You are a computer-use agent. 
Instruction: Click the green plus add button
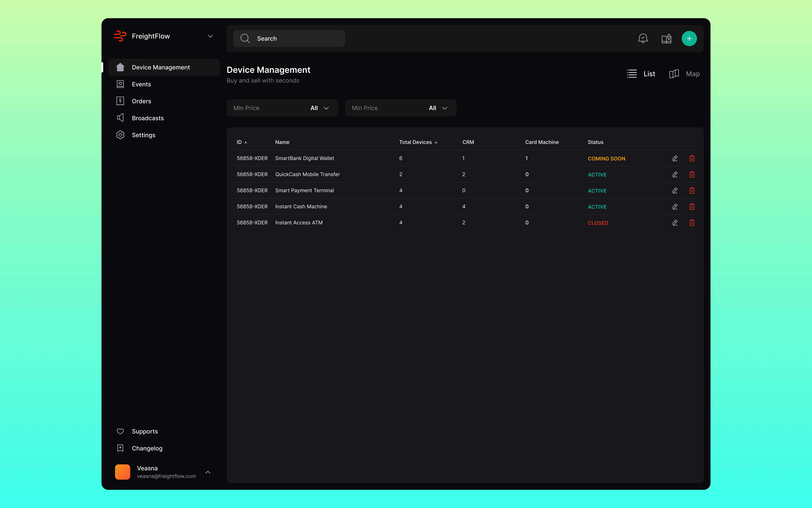[x=689, y=39]
